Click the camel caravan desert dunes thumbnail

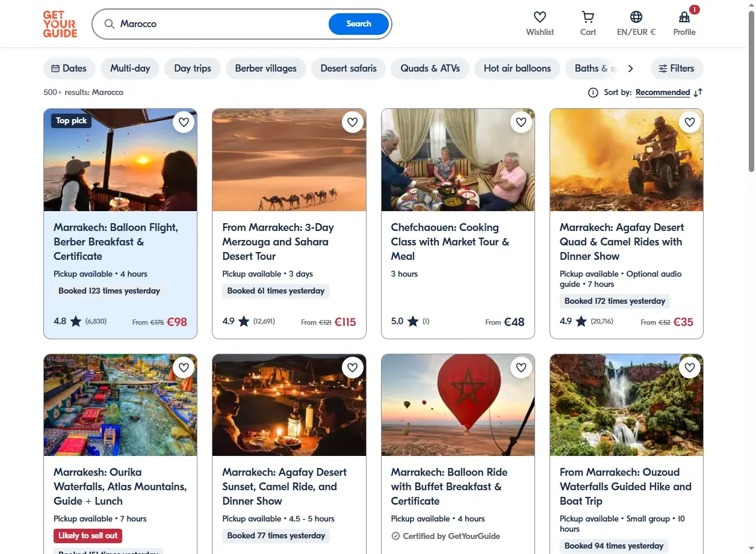[289, 160]
